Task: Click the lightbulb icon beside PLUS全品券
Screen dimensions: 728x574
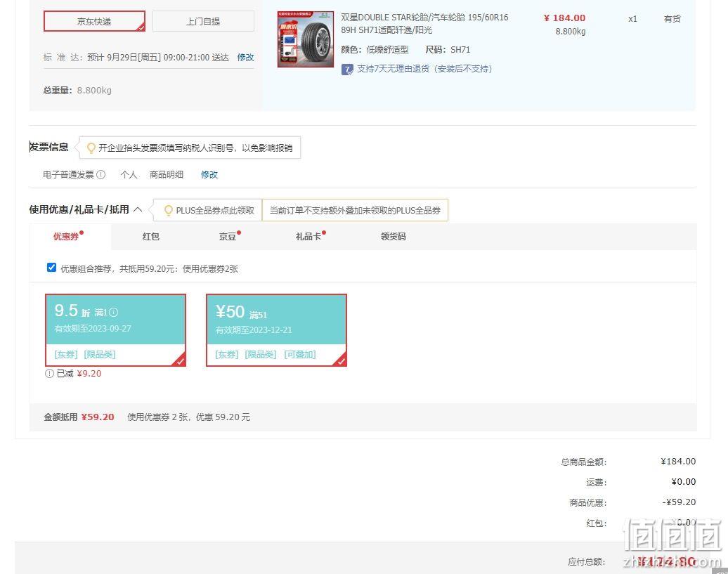Action: [169, 211]
